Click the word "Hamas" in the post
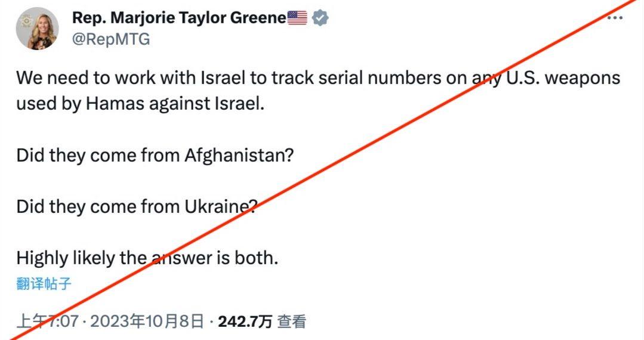 [115, 104]
